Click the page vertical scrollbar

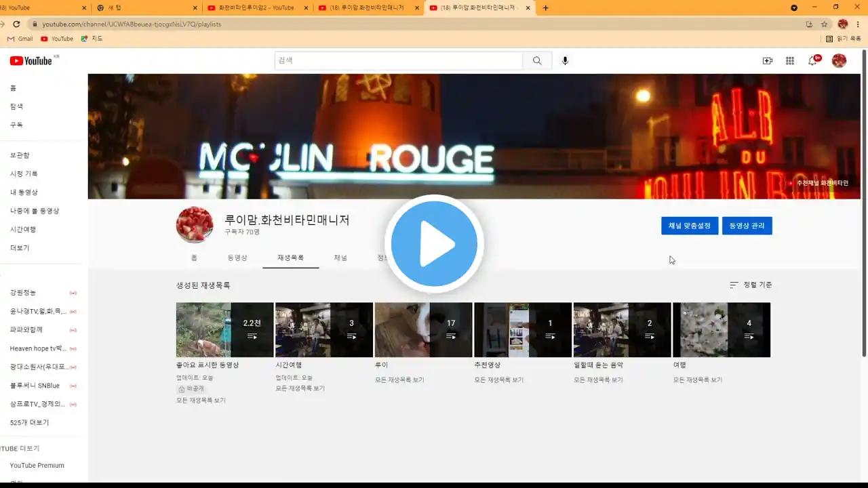(x=864, y=203)
